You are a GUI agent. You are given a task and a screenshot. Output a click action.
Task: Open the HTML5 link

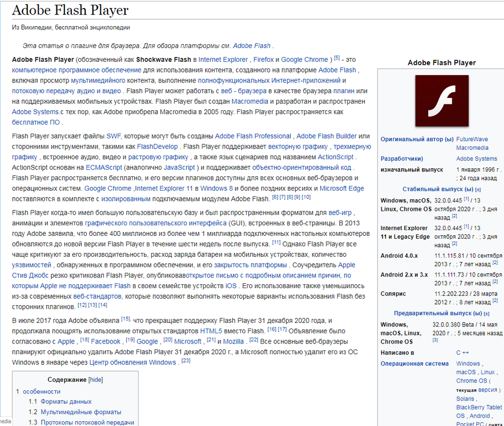pyautogui.click(x=211, y=331)
